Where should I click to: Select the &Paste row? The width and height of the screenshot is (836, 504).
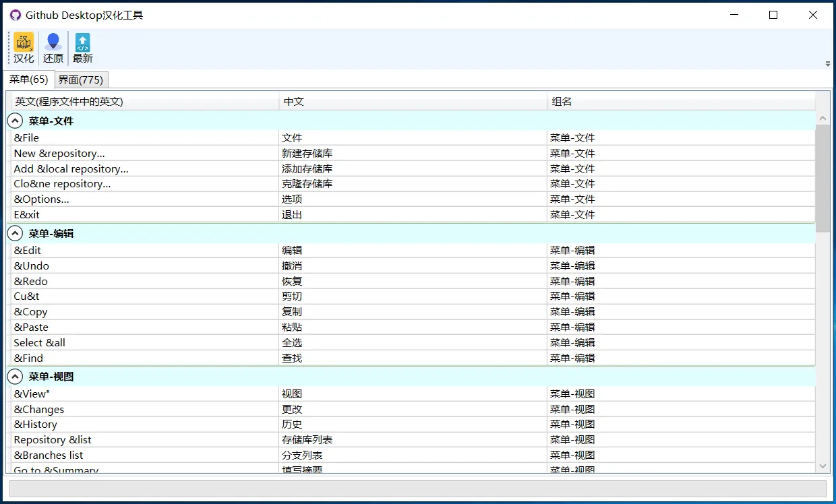(413, 327)
